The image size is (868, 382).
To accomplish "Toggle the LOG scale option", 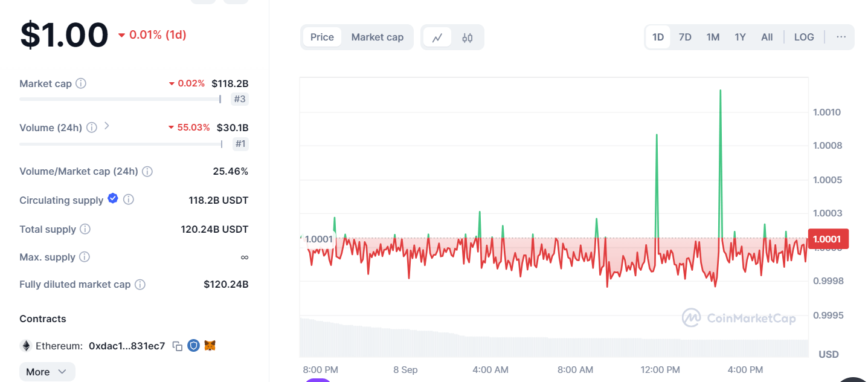I will [803, 37].
